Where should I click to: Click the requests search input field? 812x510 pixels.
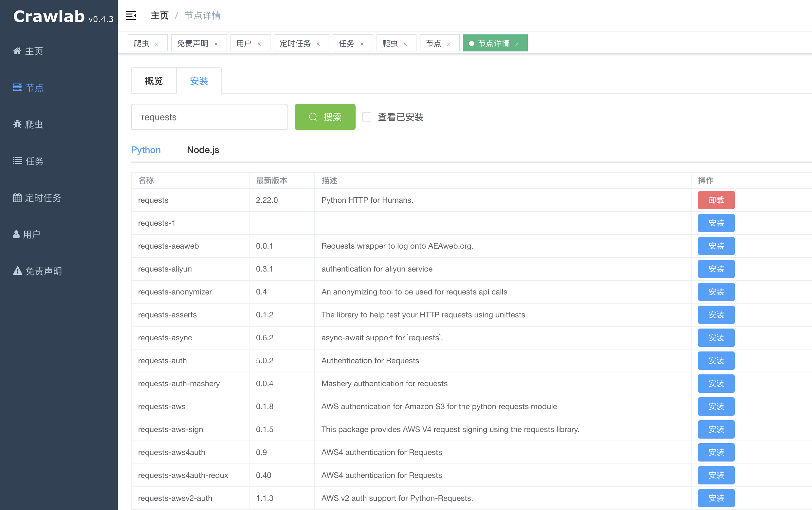pos(209,117)
